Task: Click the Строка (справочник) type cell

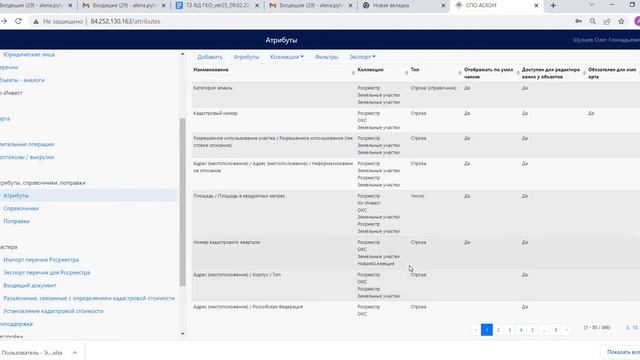Action: point(433,88)
